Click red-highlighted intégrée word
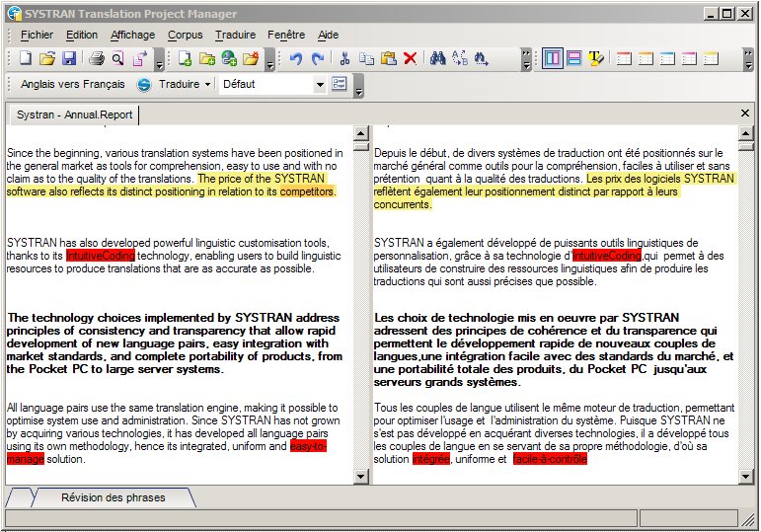The width and height of the screenshot is (761, 532). 431,459
